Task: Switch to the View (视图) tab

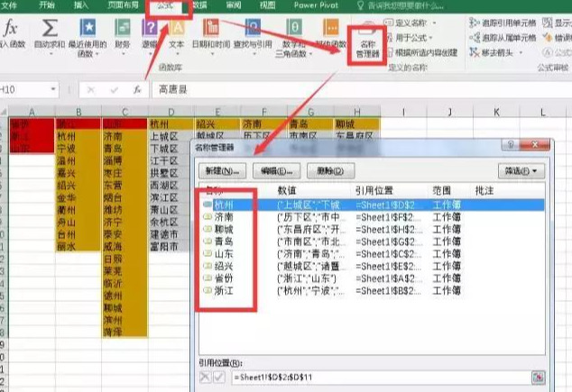Action: pos(267,5)
